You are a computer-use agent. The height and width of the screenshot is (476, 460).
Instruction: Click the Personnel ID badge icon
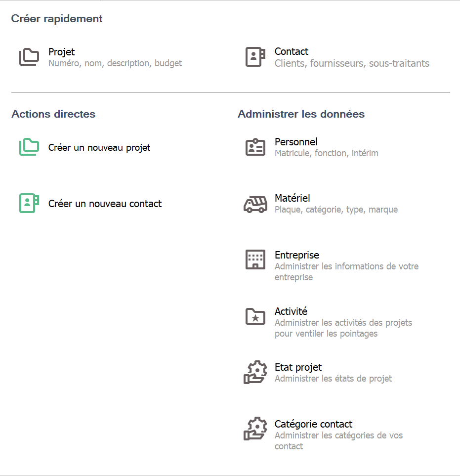click(255, 147)
